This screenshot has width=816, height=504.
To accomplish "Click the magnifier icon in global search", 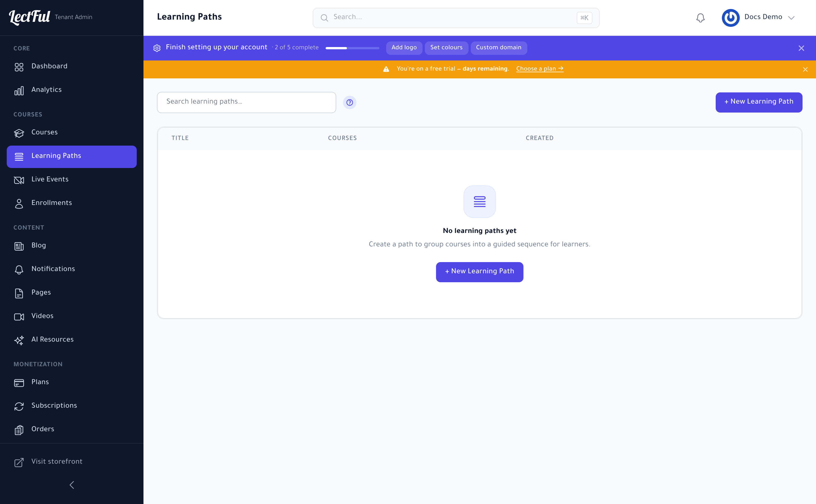I will point(324,18).
